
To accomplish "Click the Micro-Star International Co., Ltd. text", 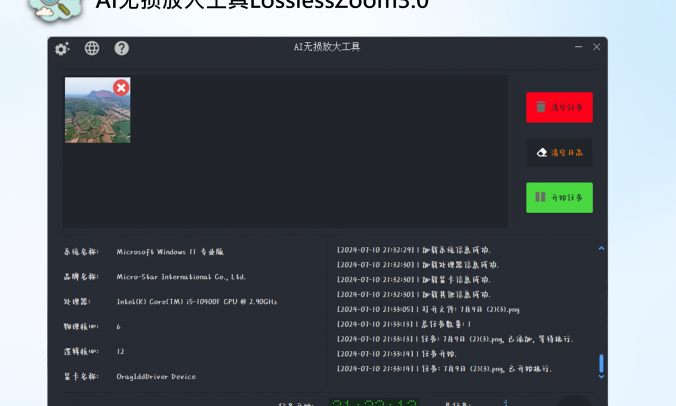I will pos(181,277).
